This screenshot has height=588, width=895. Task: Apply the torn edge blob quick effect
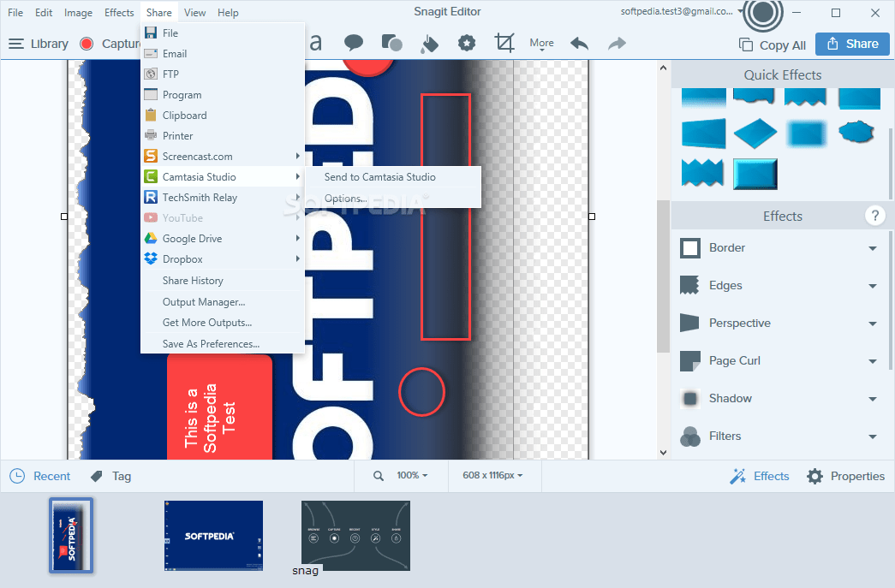click(x=856, y=133)
